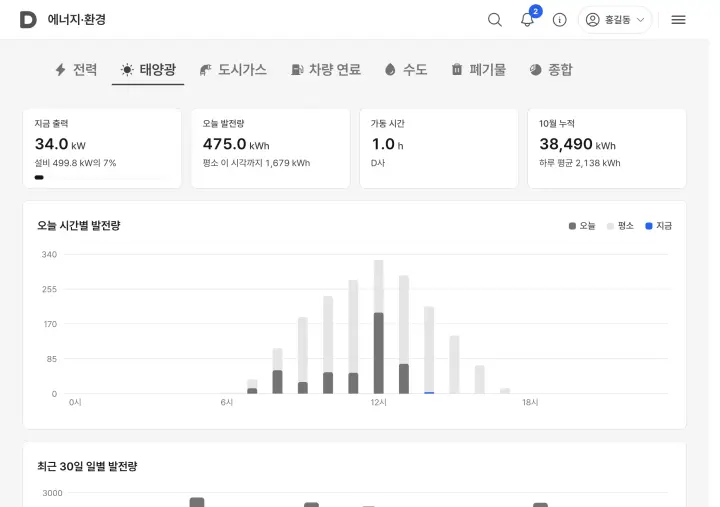Click the 오늘 시간별 발전량 heading
The height and width of the screenshot is (507, 720).
(79, 225)
